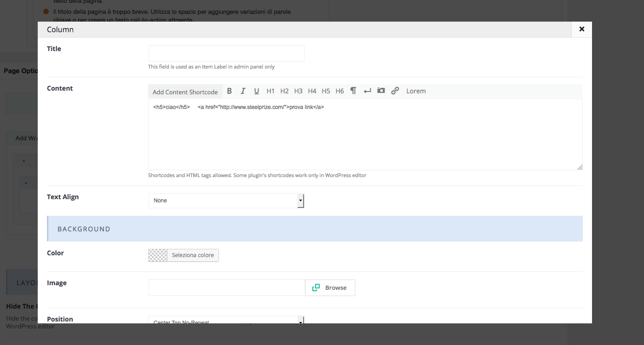Open the background Position dropdown
644x345 pixels.
(x=226, y=320)
